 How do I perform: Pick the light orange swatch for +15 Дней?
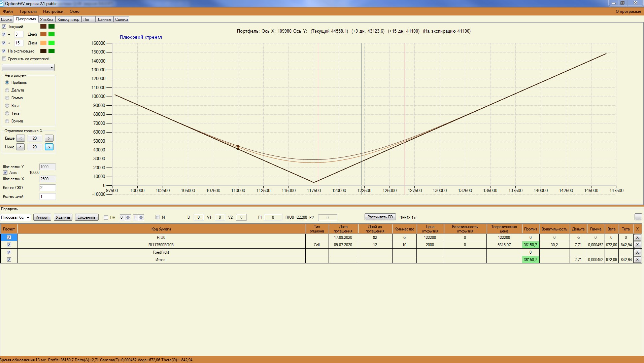43,43
